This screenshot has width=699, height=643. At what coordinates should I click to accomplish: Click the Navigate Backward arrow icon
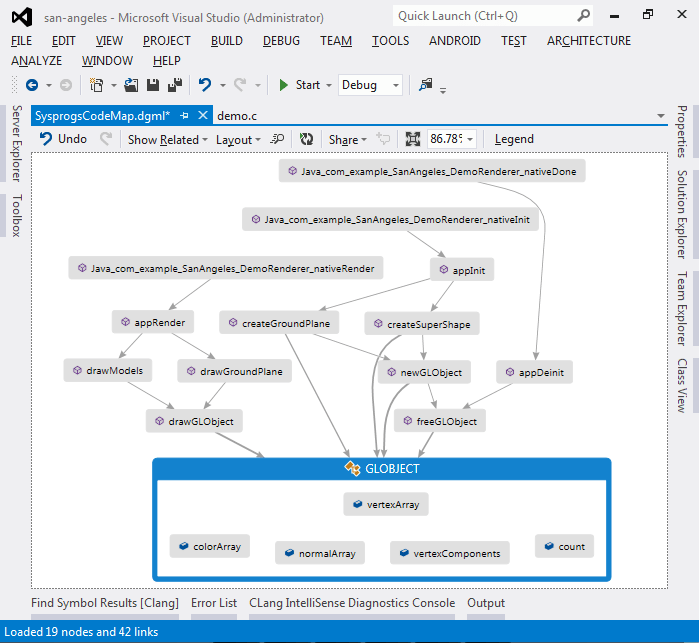(x=32, y=85)
